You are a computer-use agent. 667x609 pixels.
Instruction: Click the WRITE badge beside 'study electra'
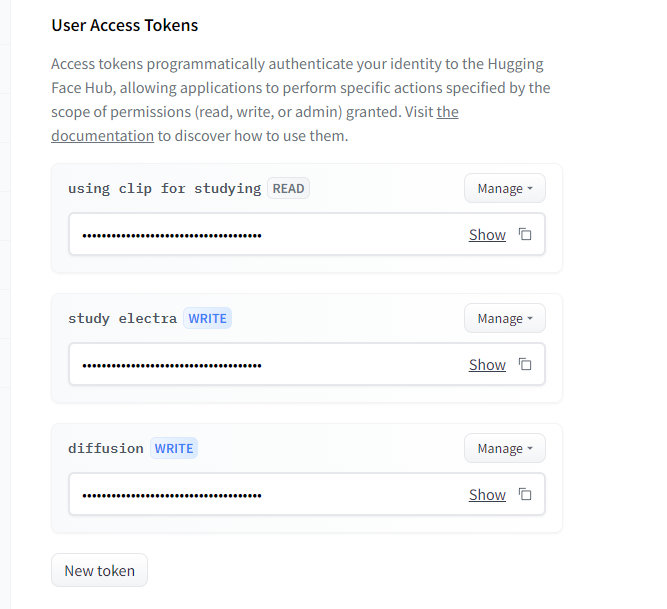click(x=208, y=319)
